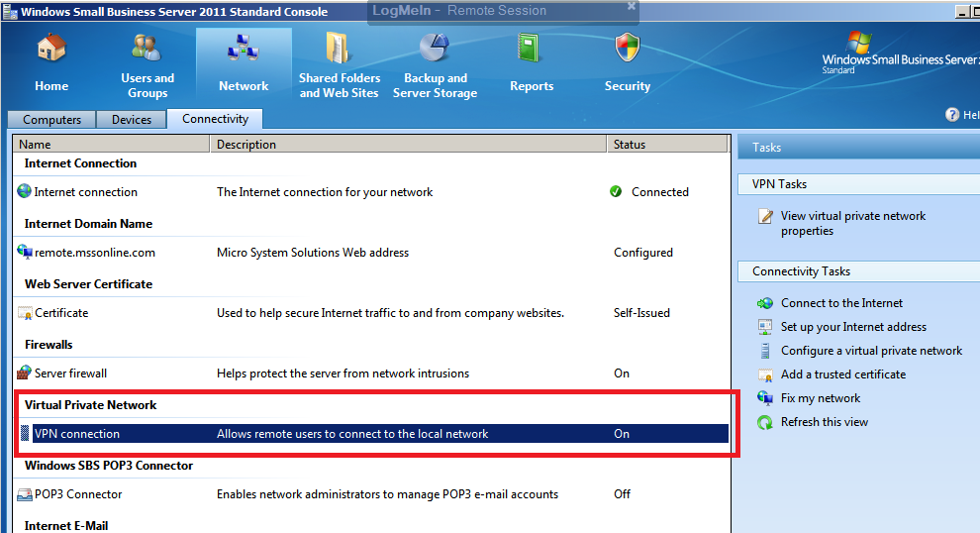Switch to the Devices tab
The width and height of the screenshot is (980, 533).
(132, 120)
